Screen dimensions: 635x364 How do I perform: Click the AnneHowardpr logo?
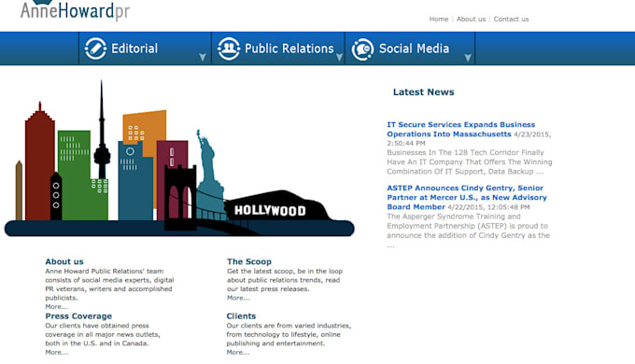[x=75, y=9]
